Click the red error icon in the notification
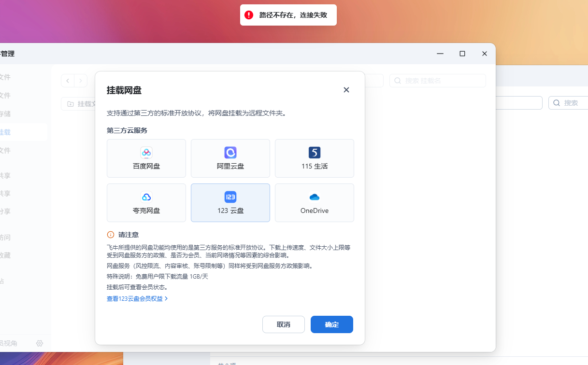The width and height of the screenshot is (588, 365). tap(249, 15)
